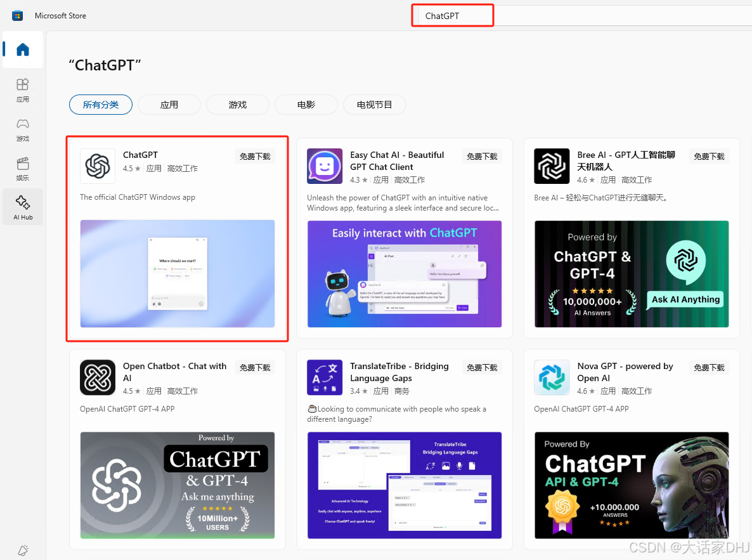This screenshot has height=560, width=752.
Task: Click the title TranslateTribe - Bridging Language Gaps
Action: [399, 372]
